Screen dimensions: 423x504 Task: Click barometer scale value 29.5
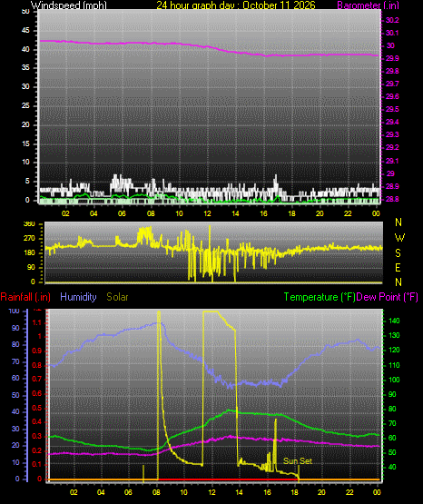pos(392,110)
